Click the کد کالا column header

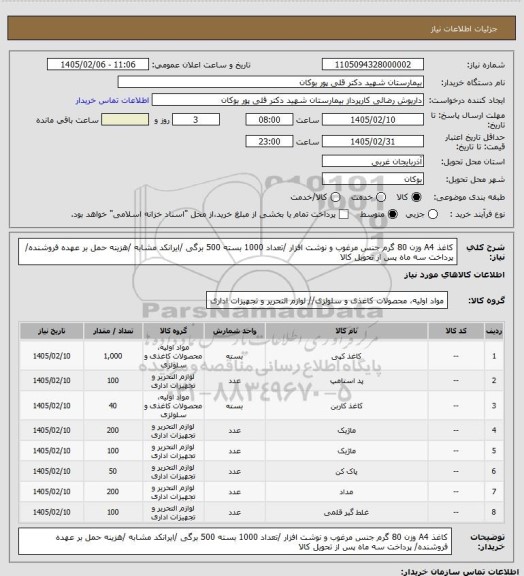coord(456,331)
